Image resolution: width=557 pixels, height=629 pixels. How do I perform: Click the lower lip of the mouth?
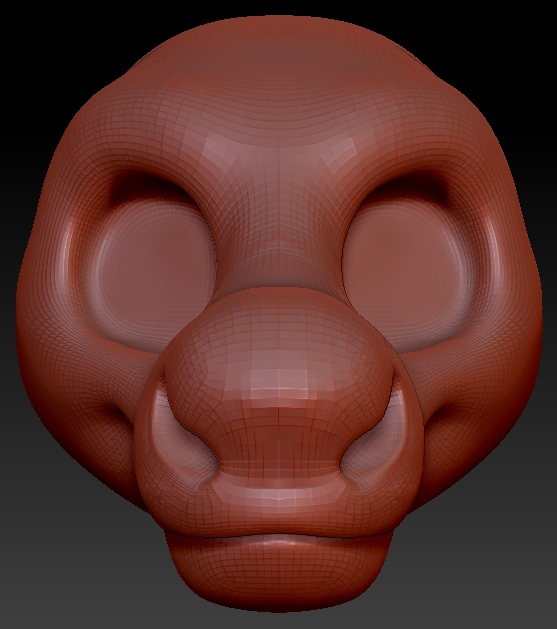(x=279, y=570)
